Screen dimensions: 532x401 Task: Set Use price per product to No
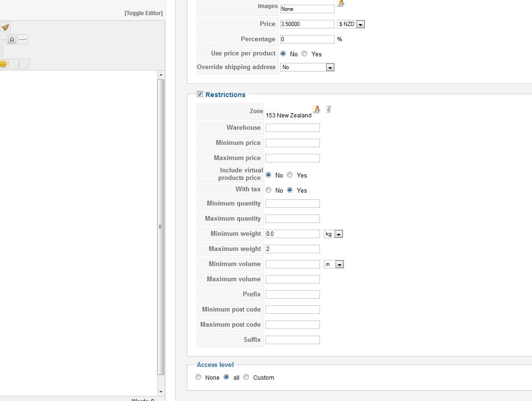pyautogui.click(x=283, y=53)
